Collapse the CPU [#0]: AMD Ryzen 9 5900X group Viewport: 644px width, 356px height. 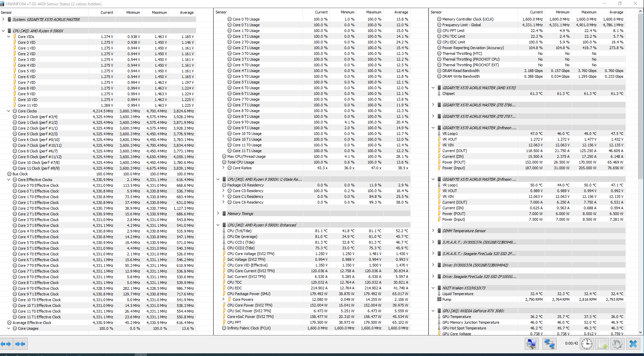[3, 31]
